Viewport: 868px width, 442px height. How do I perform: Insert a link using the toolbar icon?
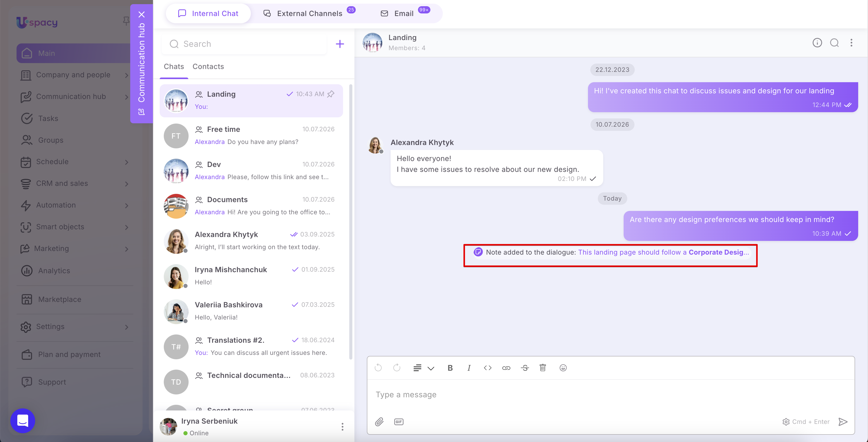coord(506,368)
